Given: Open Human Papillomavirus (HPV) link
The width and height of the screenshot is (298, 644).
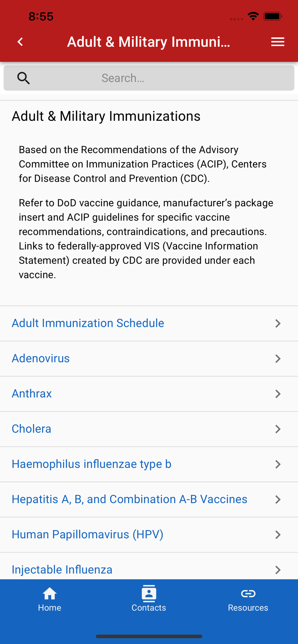Looking at the screenshot, I should point(88,535).
